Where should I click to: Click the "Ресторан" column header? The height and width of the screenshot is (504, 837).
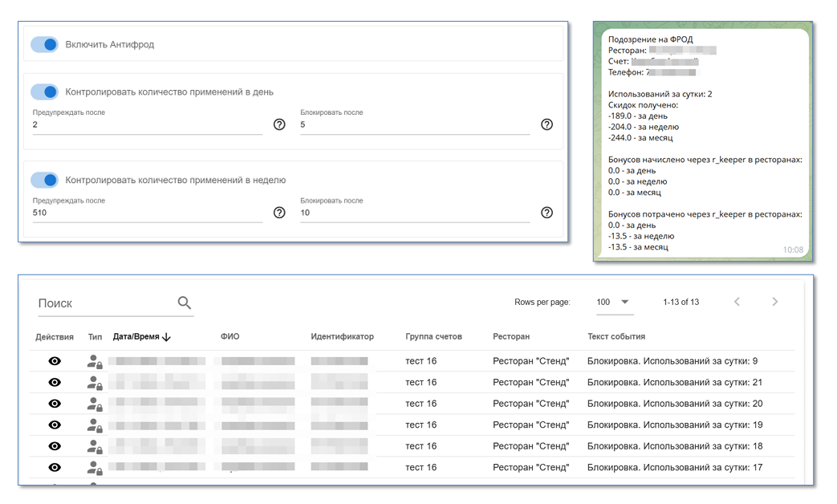coord(511,337)
